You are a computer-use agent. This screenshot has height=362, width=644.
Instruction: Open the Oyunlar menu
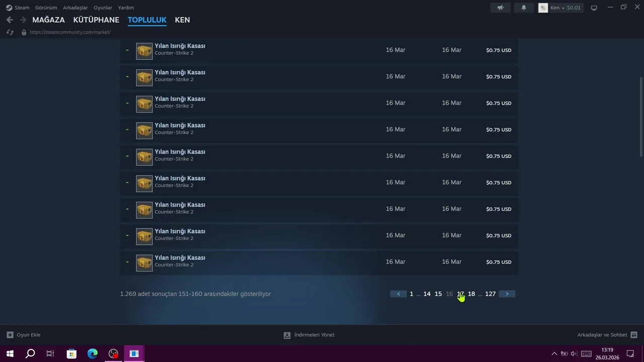pyautogui.click(x=103, y=8)
